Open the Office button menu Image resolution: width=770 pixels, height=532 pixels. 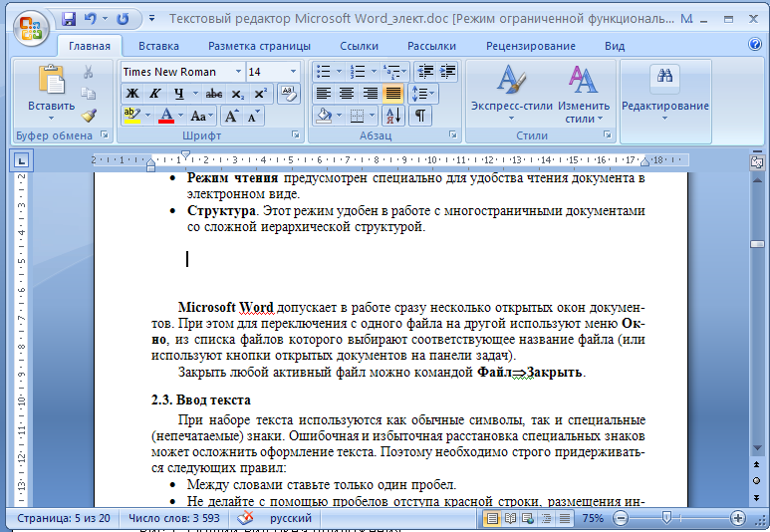pyautogui.click(x=31, y=28)
